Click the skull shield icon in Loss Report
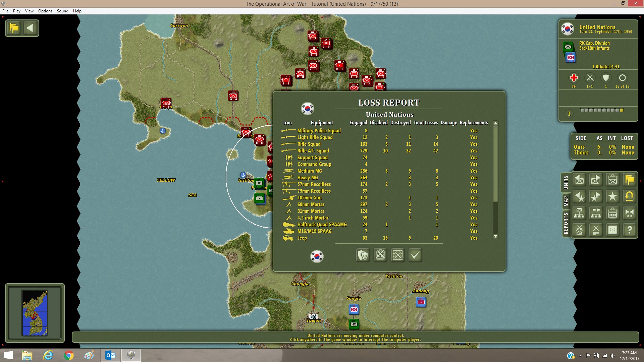The image size is (644, 362). 363,255
